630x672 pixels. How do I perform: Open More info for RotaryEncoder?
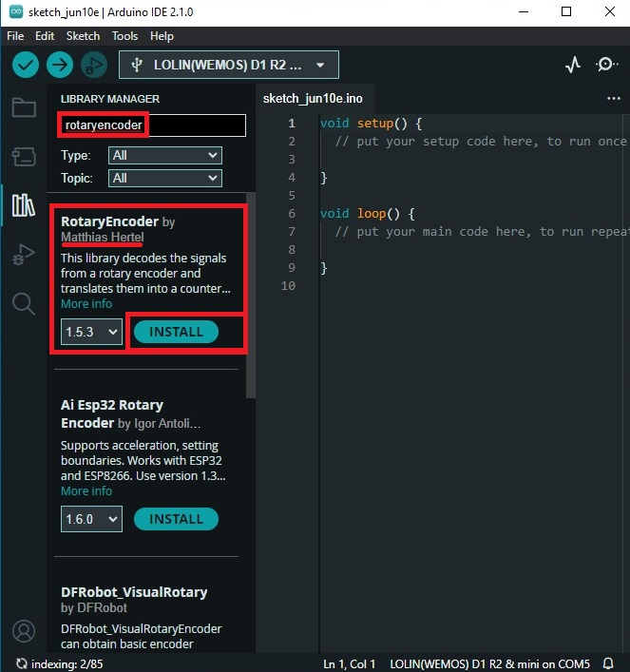coord(86,304)
